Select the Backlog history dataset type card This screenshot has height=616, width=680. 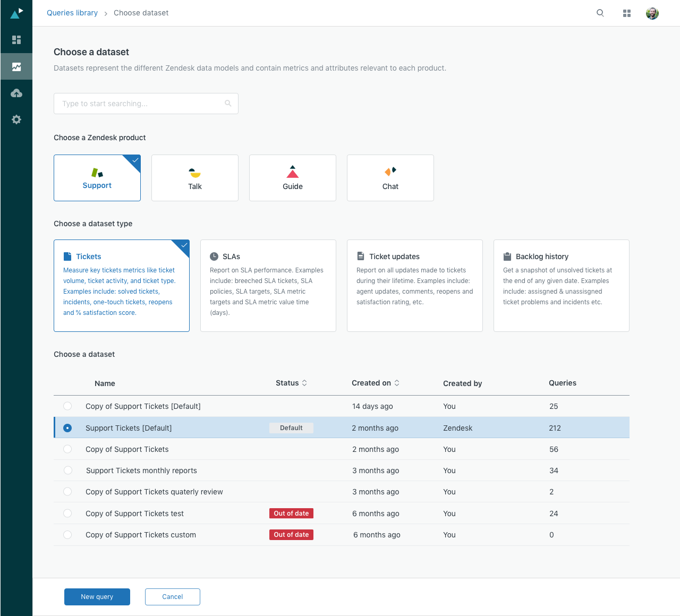click(x=562, y=286)
